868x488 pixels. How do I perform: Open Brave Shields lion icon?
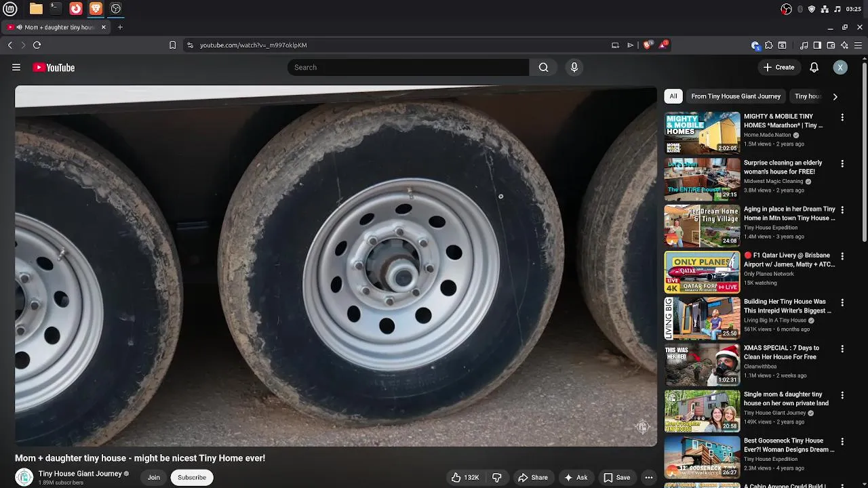point(648,45)
